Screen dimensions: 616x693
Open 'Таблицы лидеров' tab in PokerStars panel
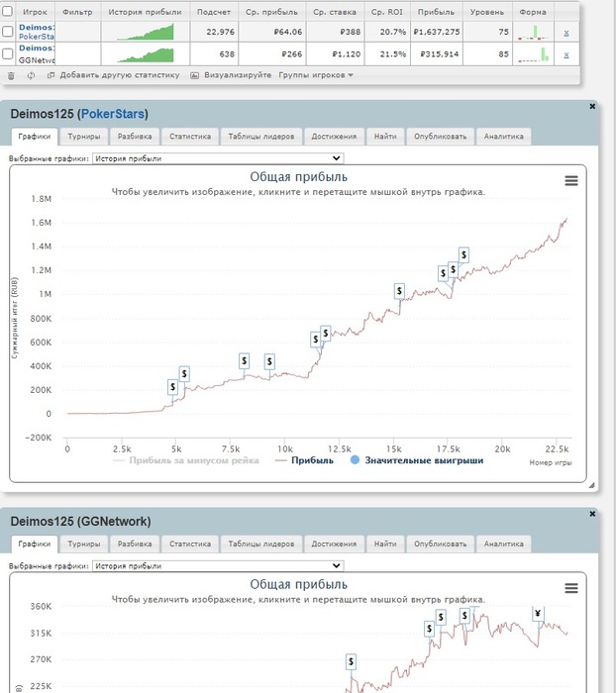coord(260,137)
